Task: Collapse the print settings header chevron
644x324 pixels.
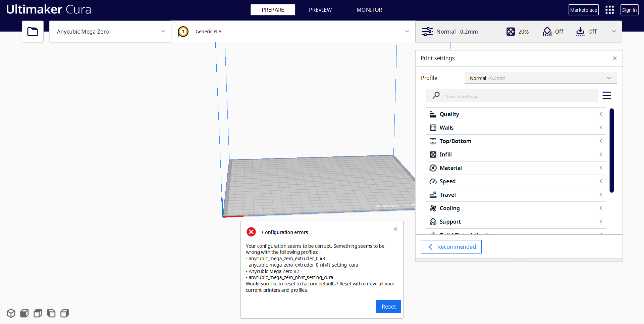Action: (x=614, y=32)
